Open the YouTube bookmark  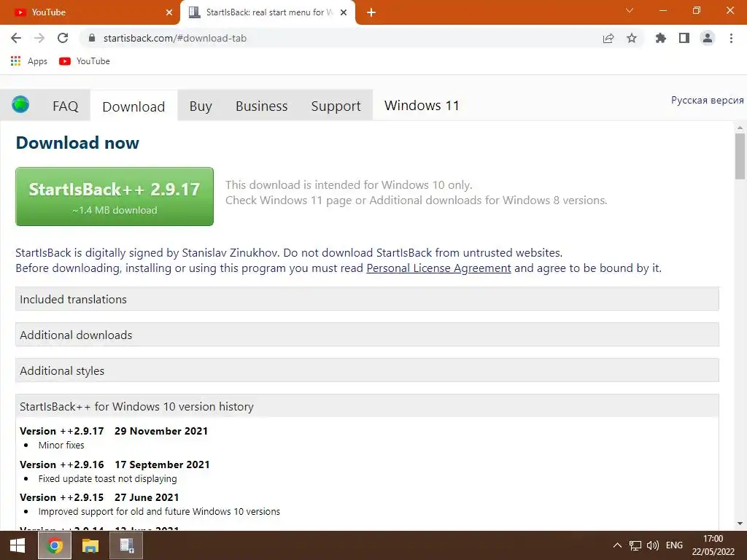[85, 61]
